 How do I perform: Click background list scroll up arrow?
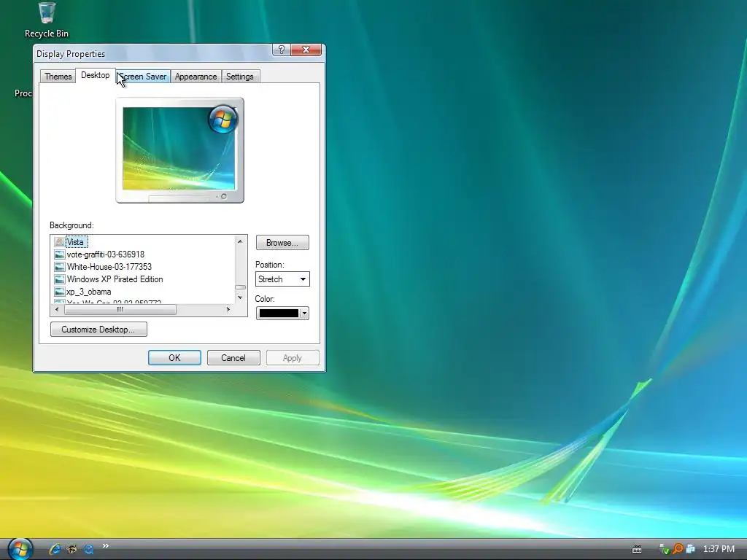pos(240,241)
